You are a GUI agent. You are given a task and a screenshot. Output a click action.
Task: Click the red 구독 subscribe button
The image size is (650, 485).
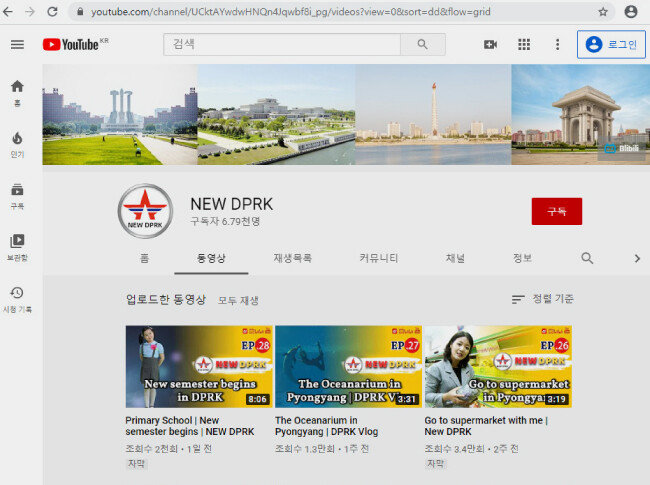pos(557,211)
